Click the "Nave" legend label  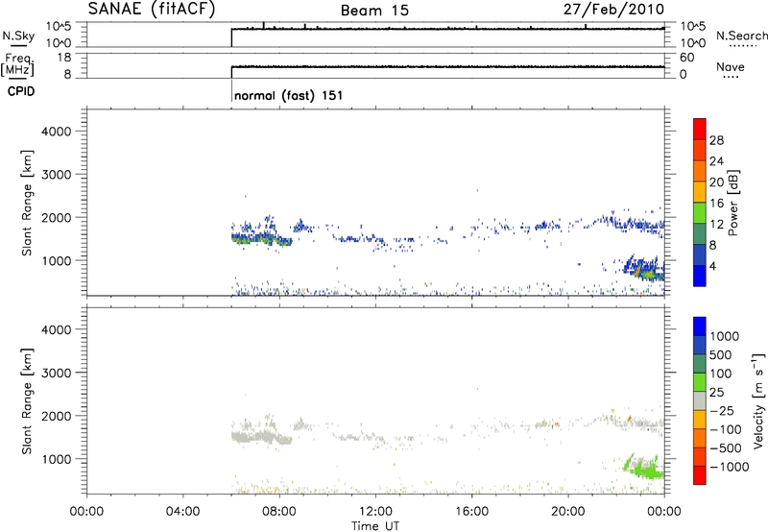[731, 66]
